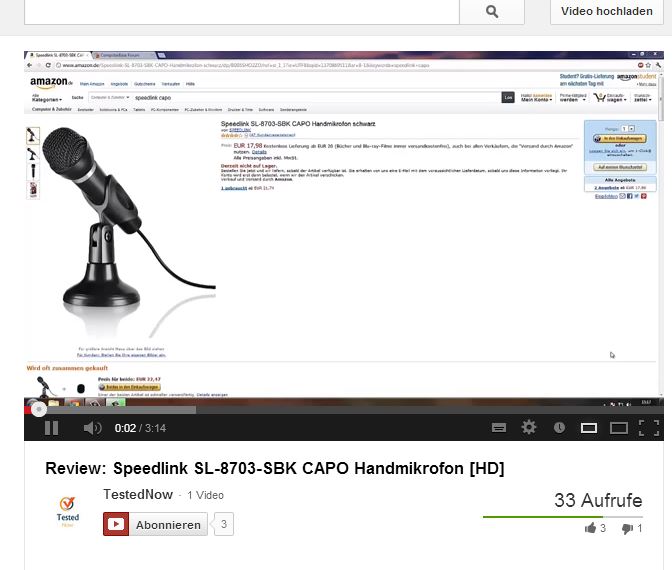Open the browser wrench menu icon

(658, 65)
